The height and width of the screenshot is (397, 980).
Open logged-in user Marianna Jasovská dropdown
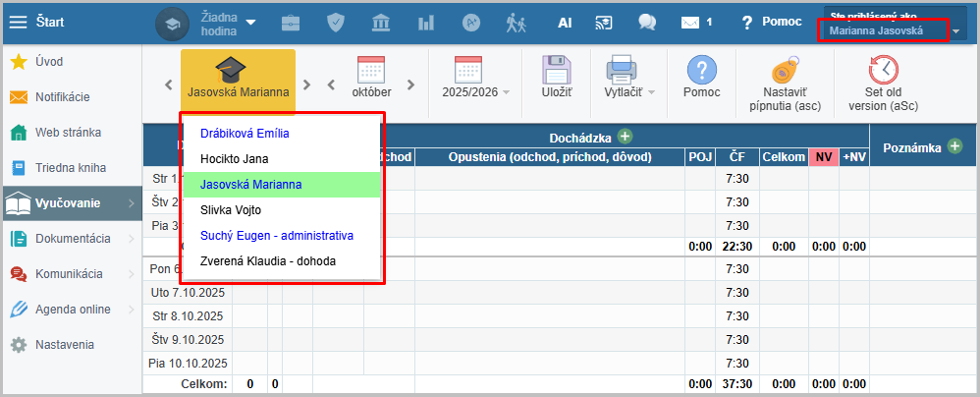[x=954, y=31]
